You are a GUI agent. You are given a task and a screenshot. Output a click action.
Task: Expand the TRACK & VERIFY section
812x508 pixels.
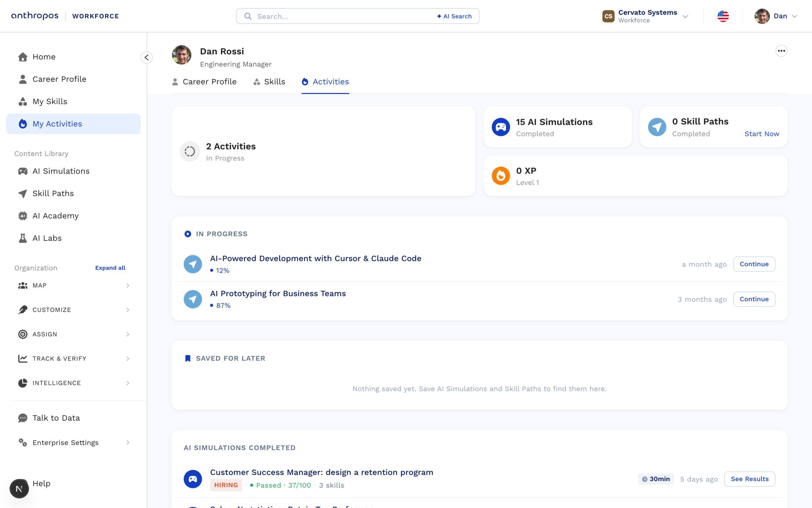tap(73, 358)
